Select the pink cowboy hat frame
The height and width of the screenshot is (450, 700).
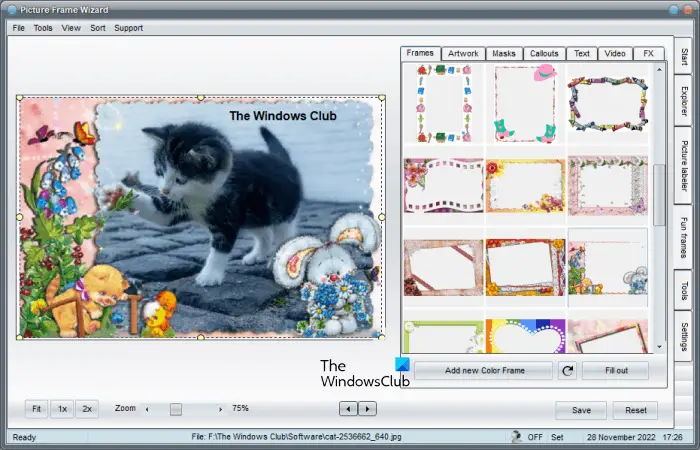pos(525,103)
